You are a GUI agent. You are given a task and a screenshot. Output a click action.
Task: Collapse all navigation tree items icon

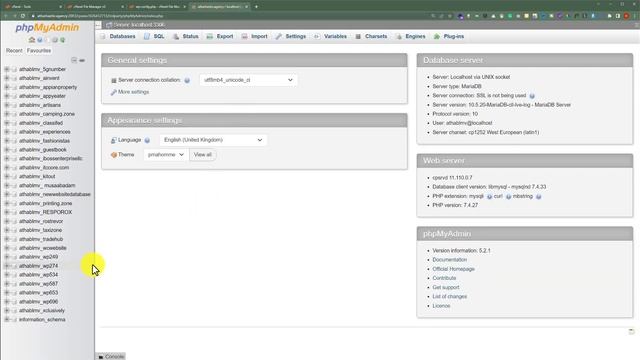(x=74, y=60)
